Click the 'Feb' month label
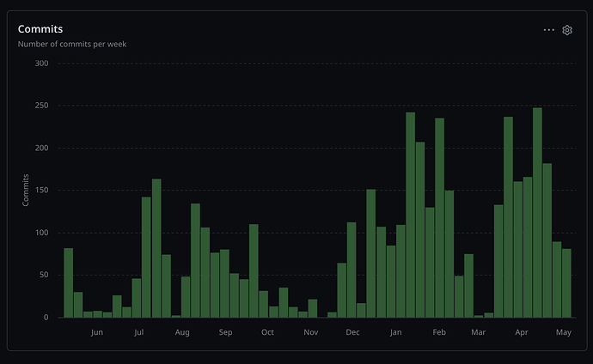This screenshot has height=364, width=593. pyautogui.click(x=439, y=332)
